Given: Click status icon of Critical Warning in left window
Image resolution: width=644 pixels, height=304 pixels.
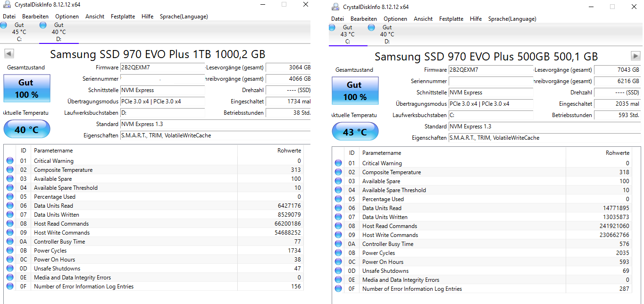Looking at the screenshot, I should coord(10,161).
